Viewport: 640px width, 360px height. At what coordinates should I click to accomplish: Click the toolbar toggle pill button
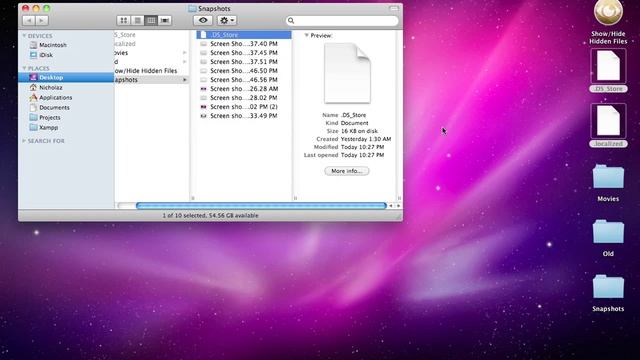[394, 8]
